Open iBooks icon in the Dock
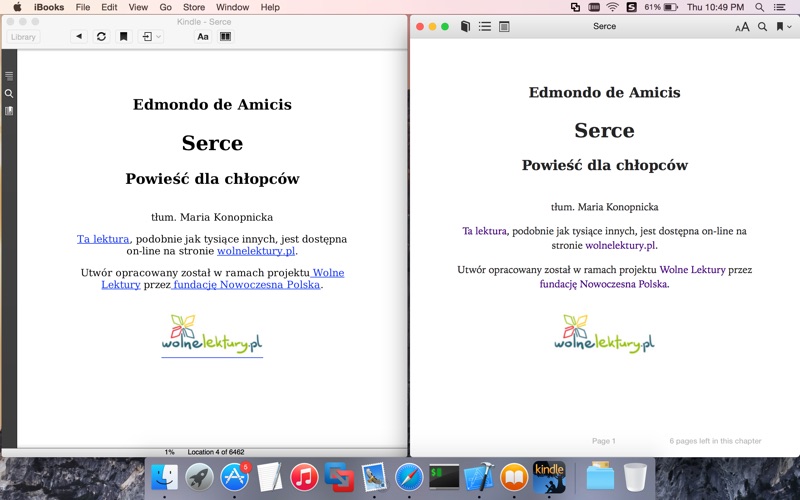The width and height of the screenshot is (800, 500). coord(514,478)
